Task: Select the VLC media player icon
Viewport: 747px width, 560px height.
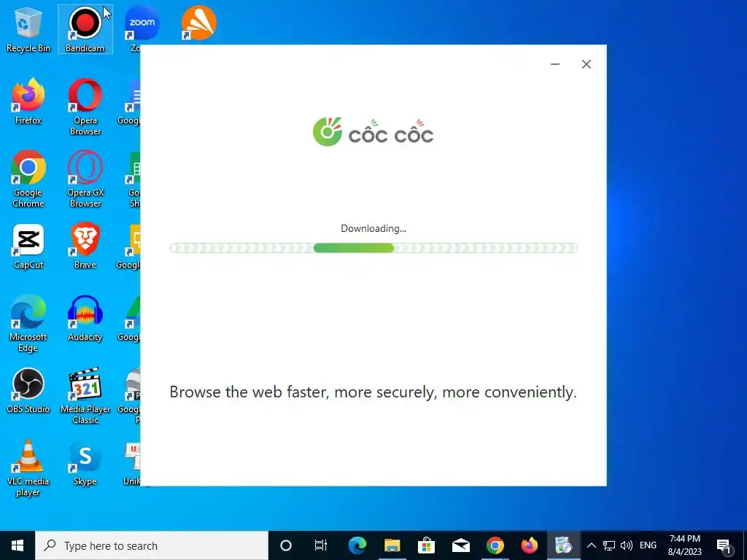Action: 28,467
